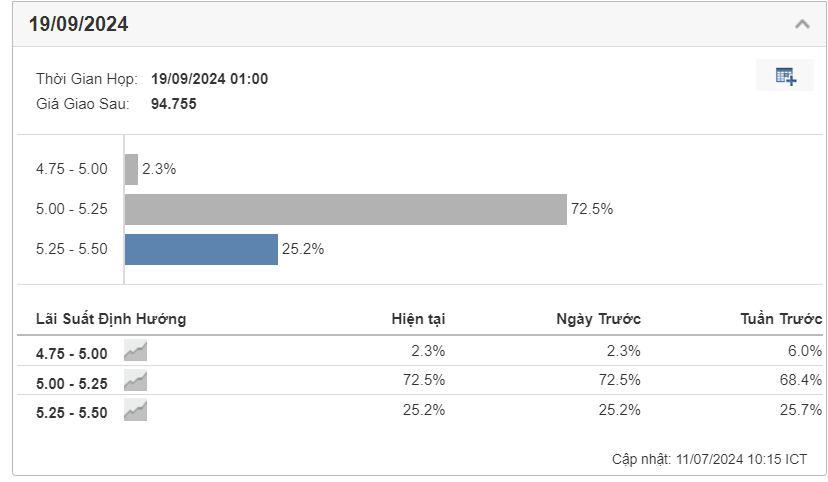This screenshot has width=828, height=482.
Task: Click the add-to-table icon at top right
Action: coord(785,76)
